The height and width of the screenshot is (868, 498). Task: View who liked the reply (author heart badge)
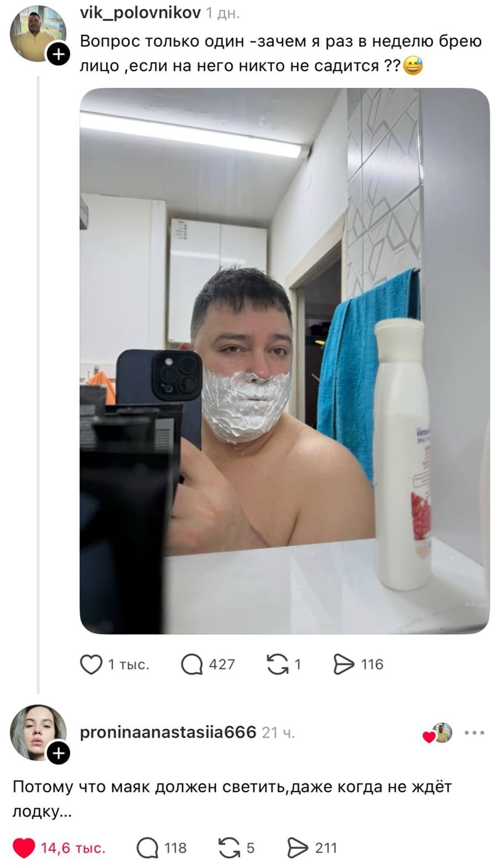[x=438, y=733]
